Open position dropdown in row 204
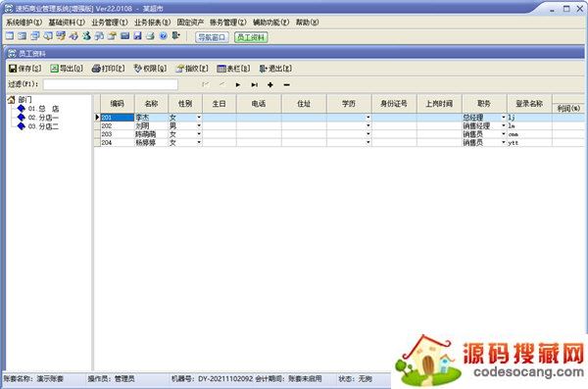Viewport: 588px width, 389px height. (504, 142)
